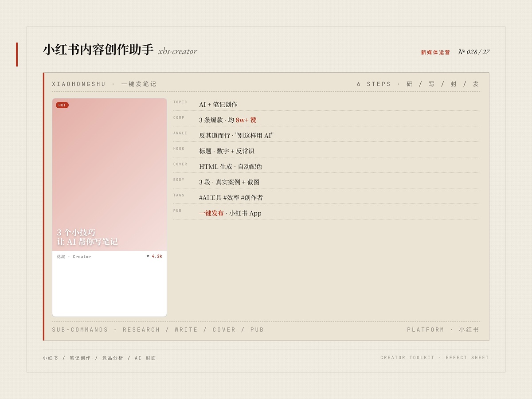The width and height of the screenshot is (532, 399).
Task: Click the "COMP" row label
Action: [179, 118]
